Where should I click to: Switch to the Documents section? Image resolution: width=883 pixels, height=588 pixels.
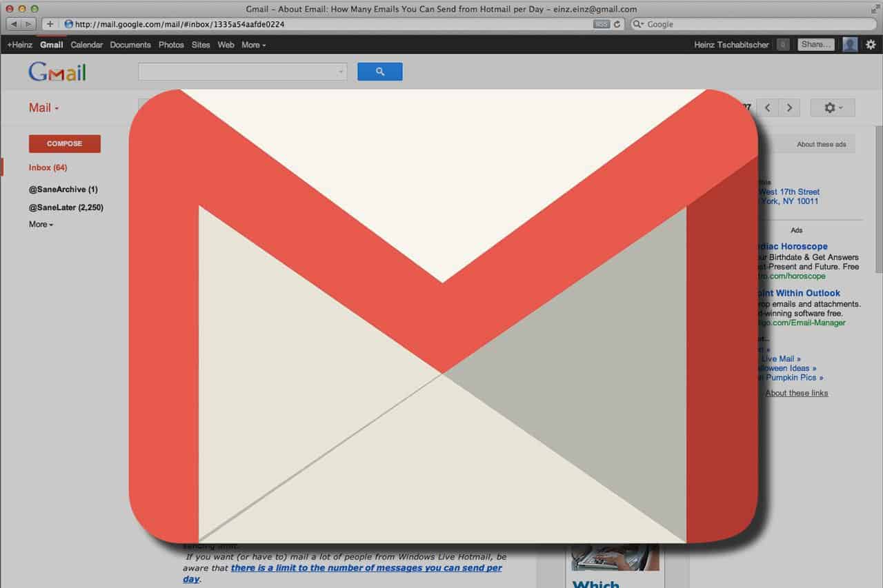130,44
